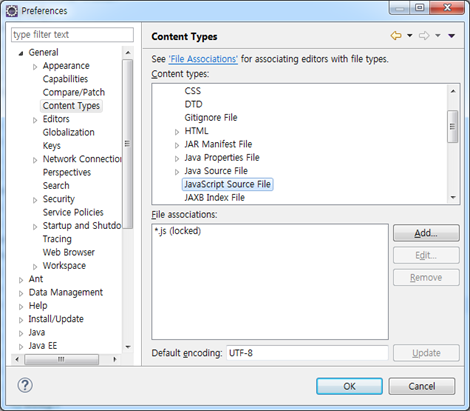The height and width of the screenshot is (411, 470).
Task: Select the Tracing preference page
Action: coord(57,239)
